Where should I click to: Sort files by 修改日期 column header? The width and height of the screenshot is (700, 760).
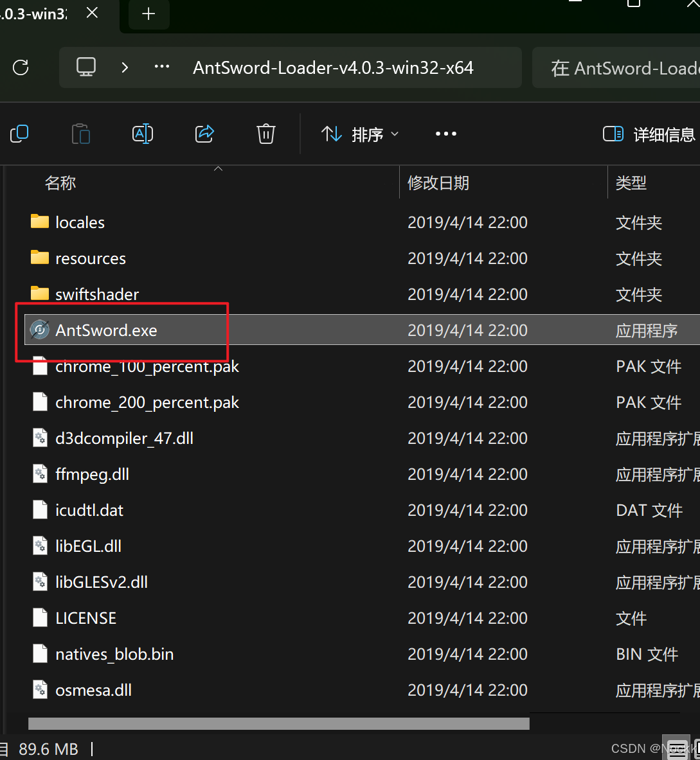(438, 182)
